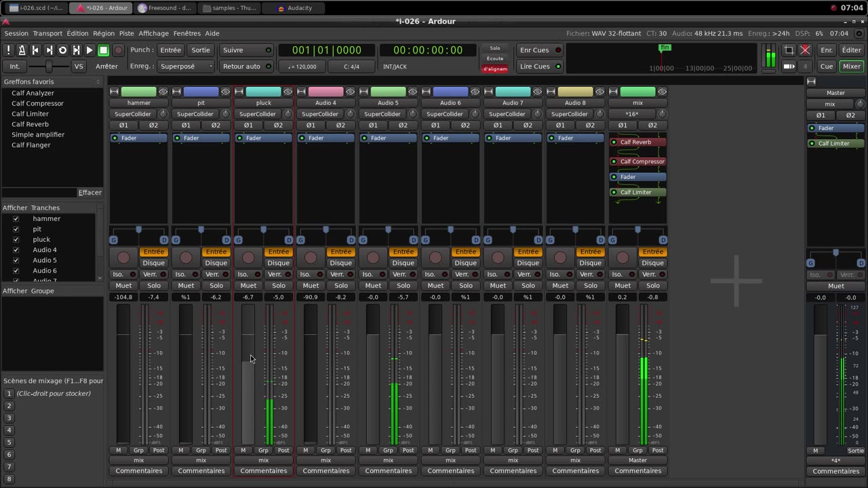Open the Région menu
Screen dimensions: 868x488
coord(104,33)
